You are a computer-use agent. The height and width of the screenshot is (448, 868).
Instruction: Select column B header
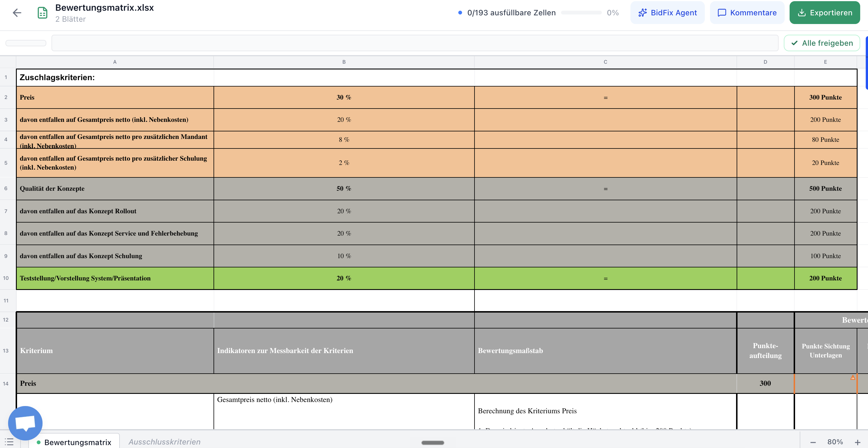tap(344, 62)
